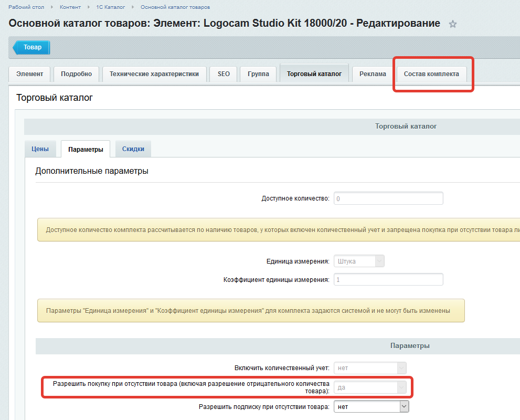Open the Цены sub-tab
Image resolution: width=520 pixels, height=420 pixels.
tap(40, 149)
